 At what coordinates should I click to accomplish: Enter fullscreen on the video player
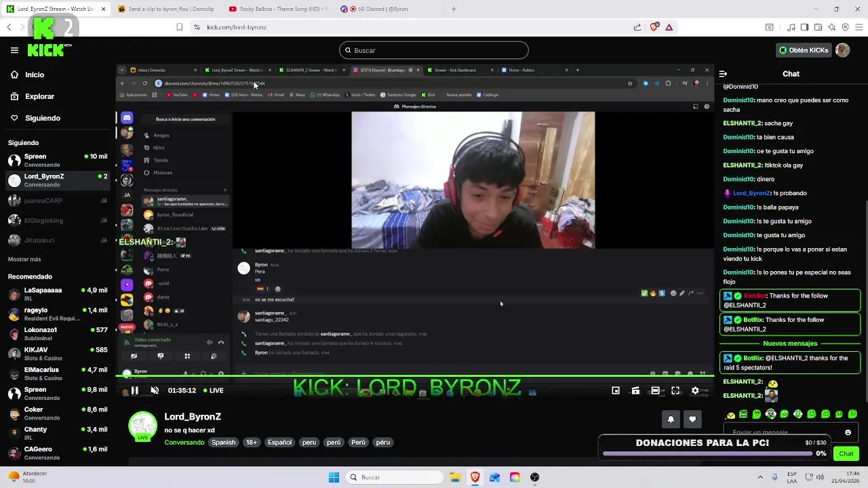pyautogui.click(x=675, y=390)
